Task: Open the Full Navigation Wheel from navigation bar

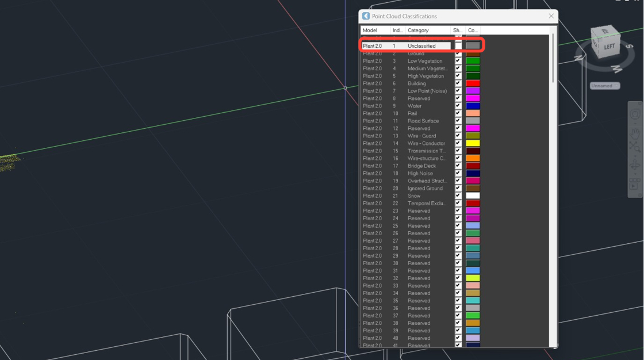Action: [x=635, y=114]
